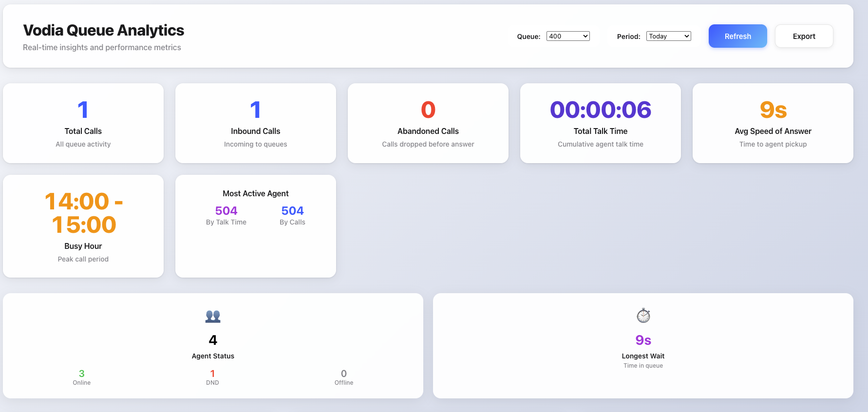Image resolution: width=868 pixels, height=412 pixels.
Task: Click the 'Avg Speed of Answer' label
Action: [773, 131]
